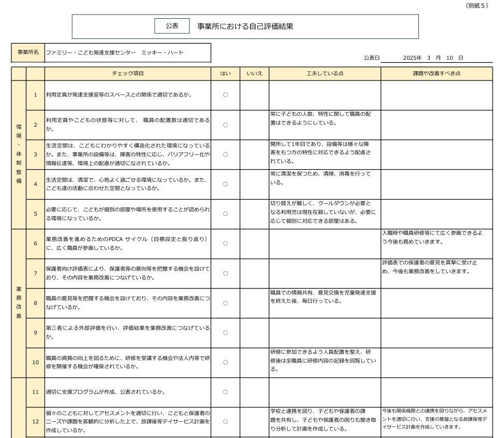
Task: Select the はい column header
Action: point(225,74)
